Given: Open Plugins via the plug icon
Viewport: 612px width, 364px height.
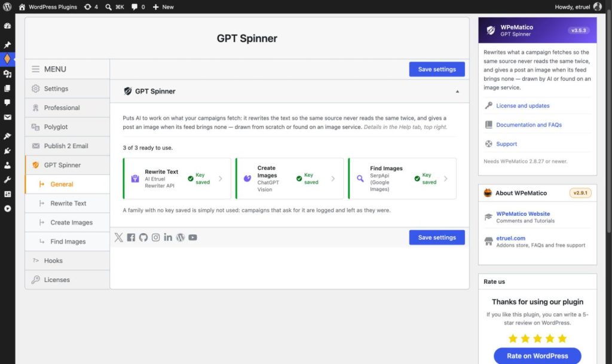Looking at the screenshot, I should click(7, 151).
